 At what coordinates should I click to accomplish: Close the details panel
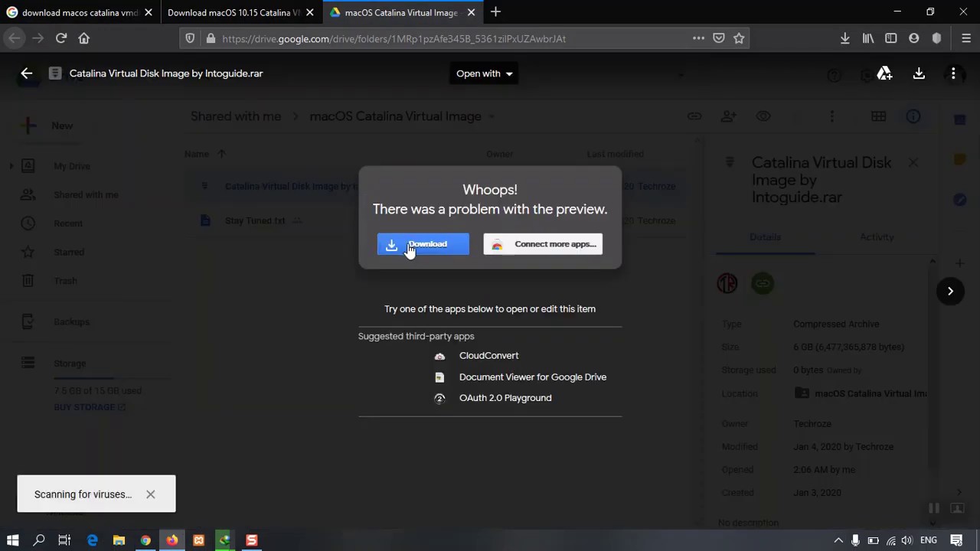point(913,163)
